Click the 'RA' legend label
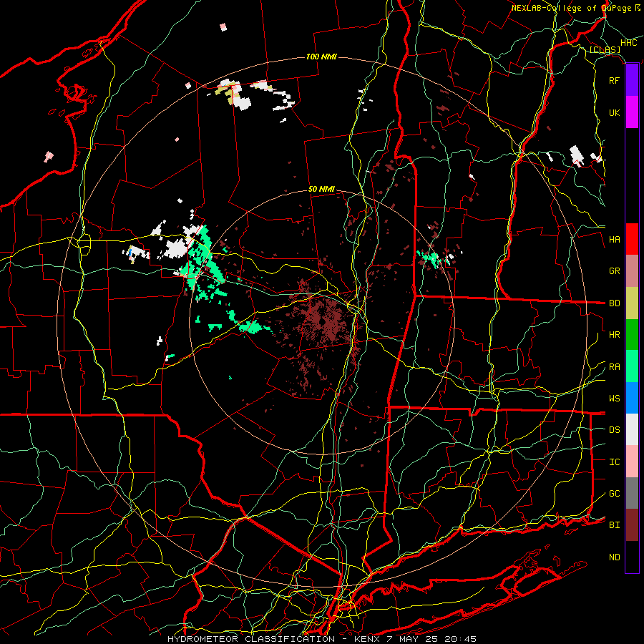The width and height of the screenshot is (644, 644). pyautogui.click(x=615, y=367)
